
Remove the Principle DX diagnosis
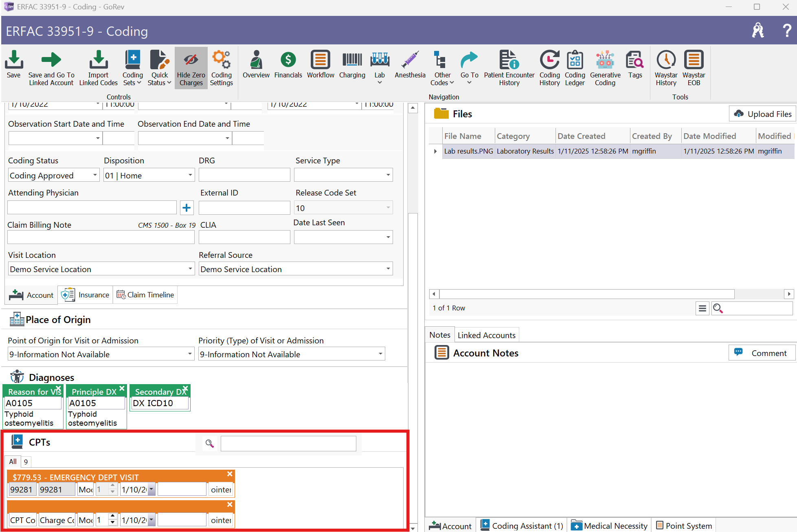pyautogui.click(x=122, y=388)
